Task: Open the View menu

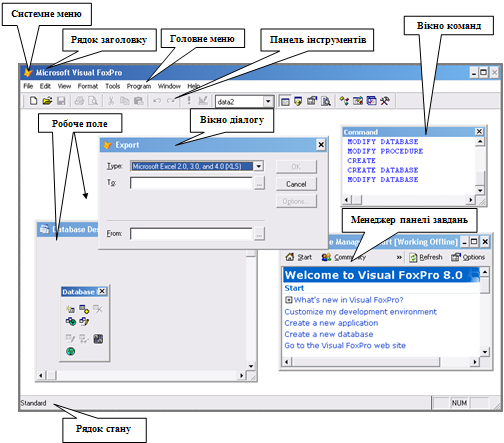Action: [64, 86]
